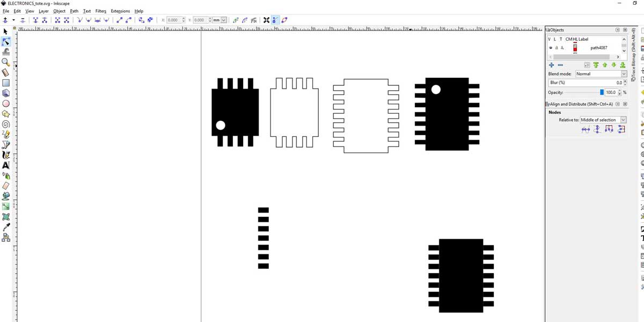This screenshot has width=644, height=322.
Task: Click the Y coordinate input field
Action: point(199,20)
